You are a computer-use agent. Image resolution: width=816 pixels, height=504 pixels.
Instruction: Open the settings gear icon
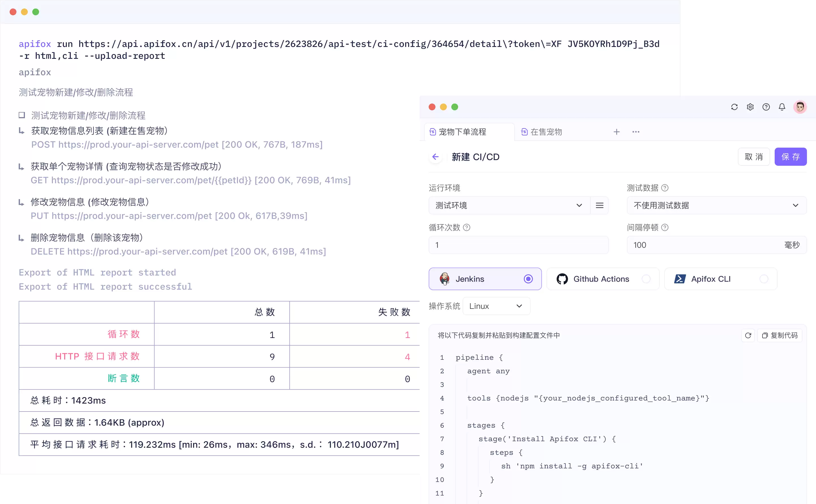coord(750,107)
